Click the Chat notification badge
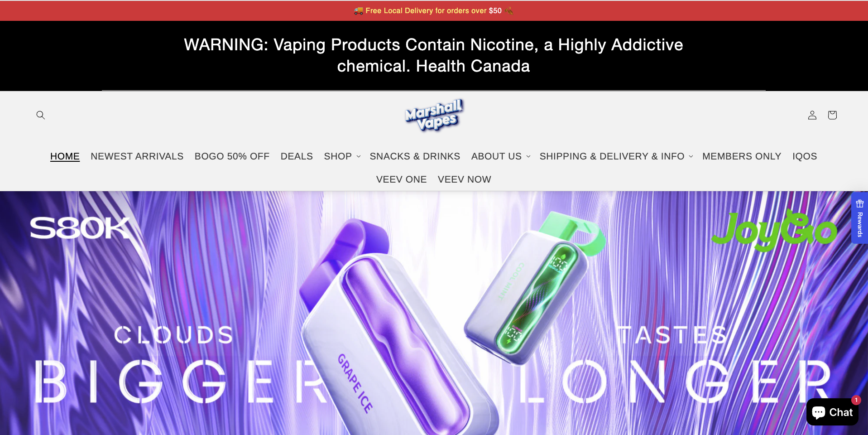The width and height of the screenshot is (868, 435). [x=856, y=400]
